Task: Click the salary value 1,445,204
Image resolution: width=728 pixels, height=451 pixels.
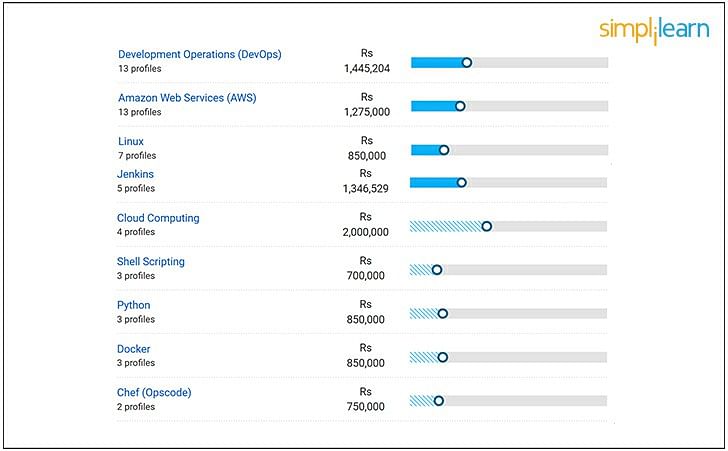Action: click(367, 69)
